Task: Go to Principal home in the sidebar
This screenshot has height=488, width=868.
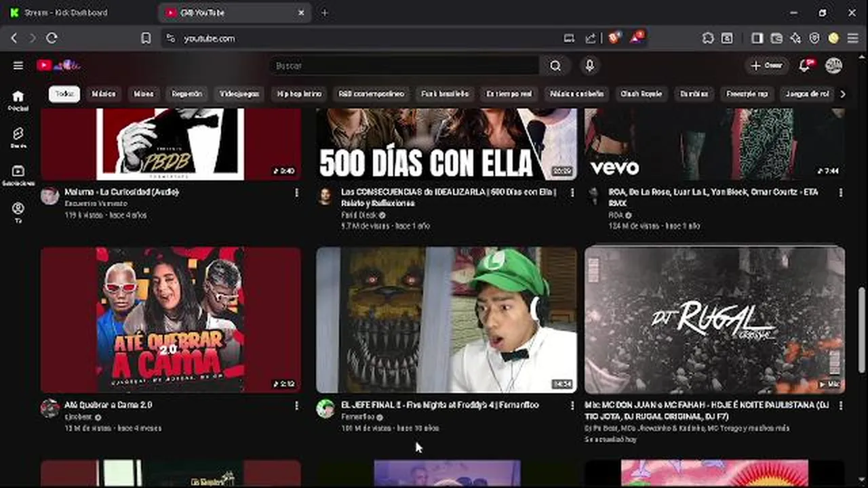Action: click(18, 100)
